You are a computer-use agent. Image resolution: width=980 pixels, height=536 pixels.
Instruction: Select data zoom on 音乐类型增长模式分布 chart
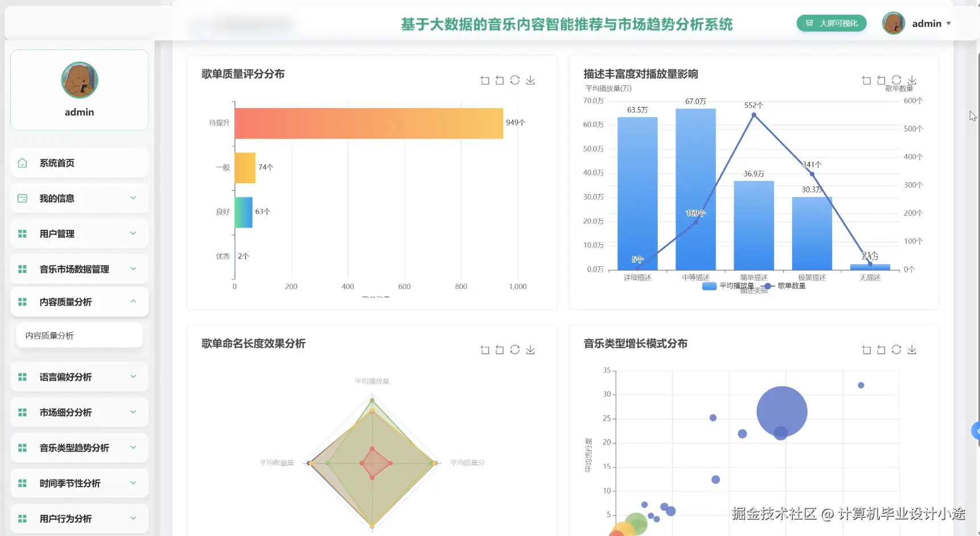pos(866,349)
